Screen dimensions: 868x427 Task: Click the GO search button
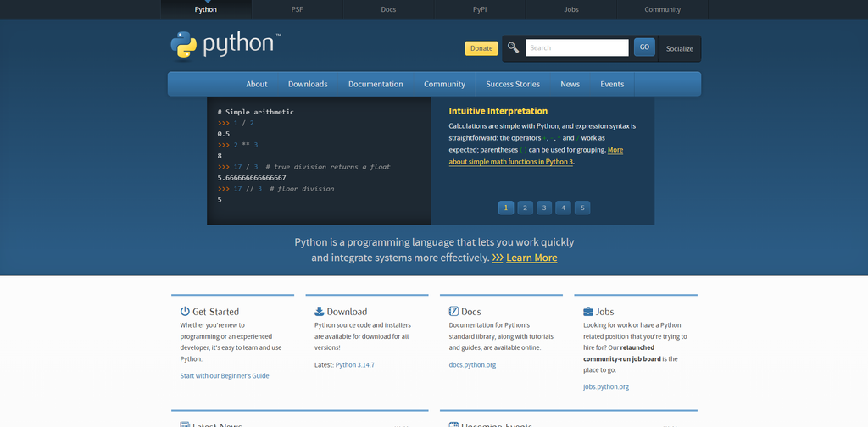644,47
